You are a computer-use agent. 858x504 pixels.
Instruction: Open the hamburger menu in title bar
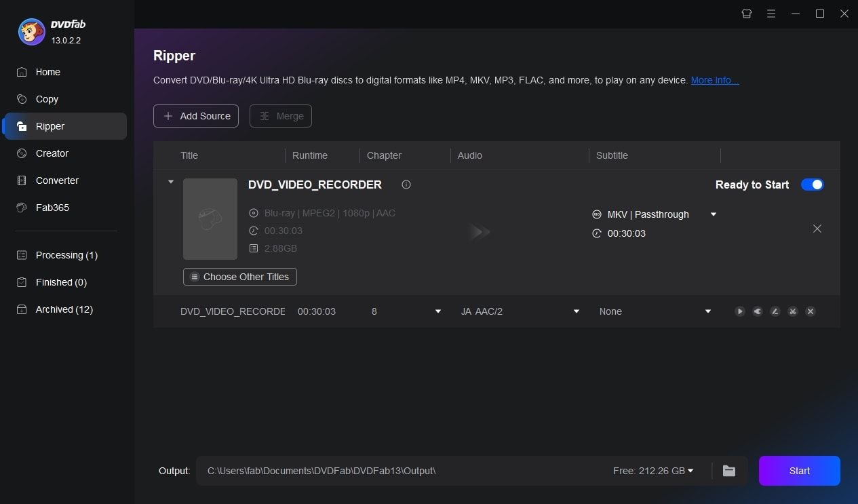coord(771,14)
